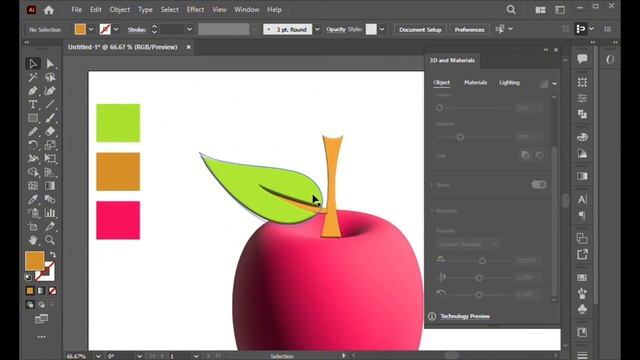Select the Eyedropper tool
640x360 pixels.
point(33,199)
